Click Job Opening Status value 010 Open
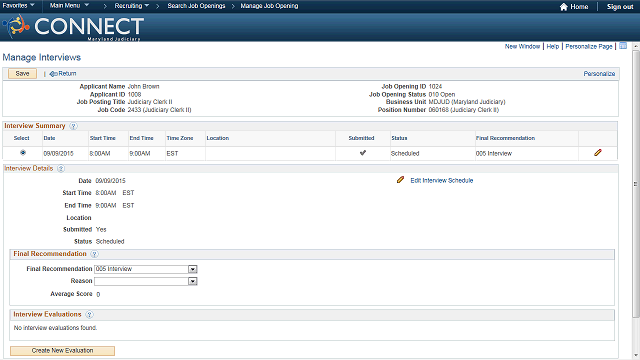 (442, 94)
